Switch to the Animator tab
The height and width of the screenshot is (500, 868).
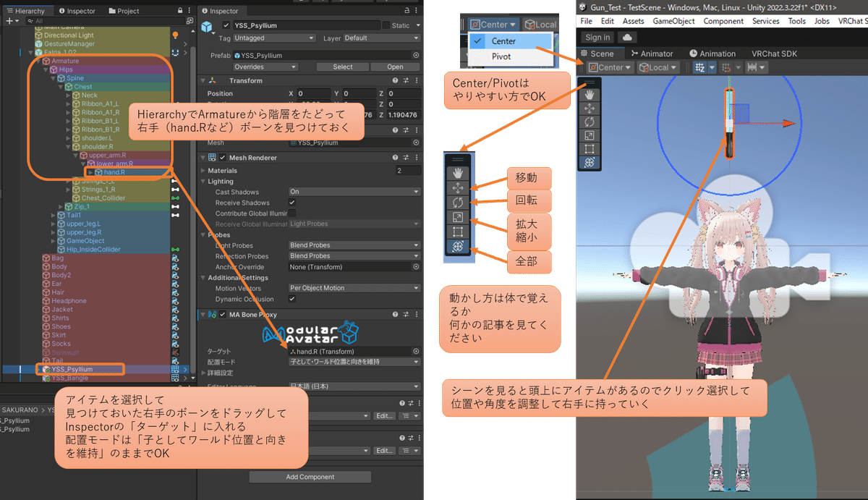point(652,54)
